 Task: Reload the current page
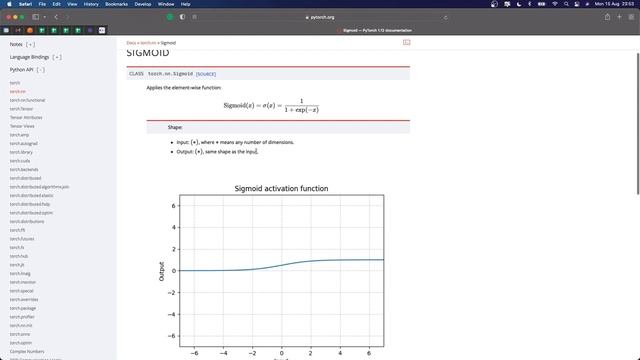[445, 18]
